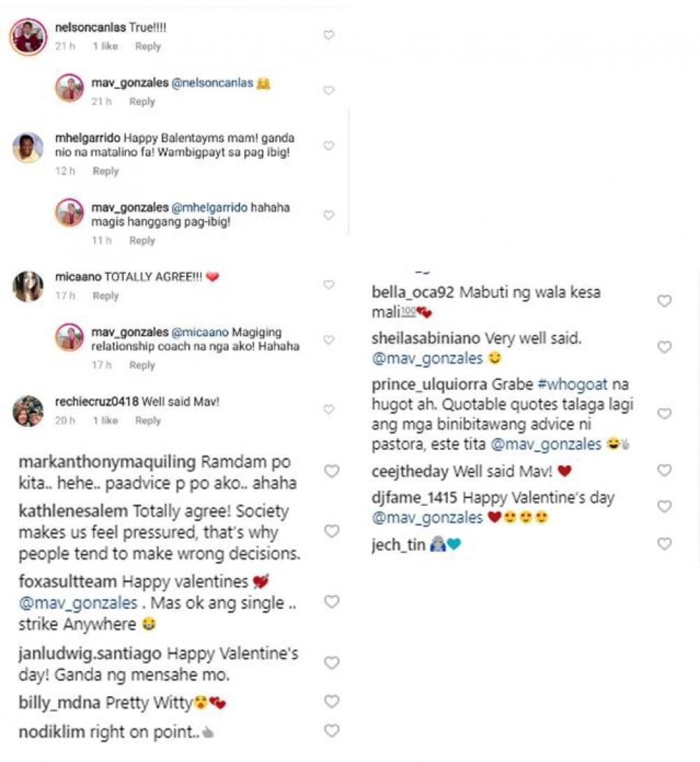Like nelsoncanlas's "True!!!!" comment
Image resolution: width=700 pixels, height=762 pixels.
click(328, 35)
